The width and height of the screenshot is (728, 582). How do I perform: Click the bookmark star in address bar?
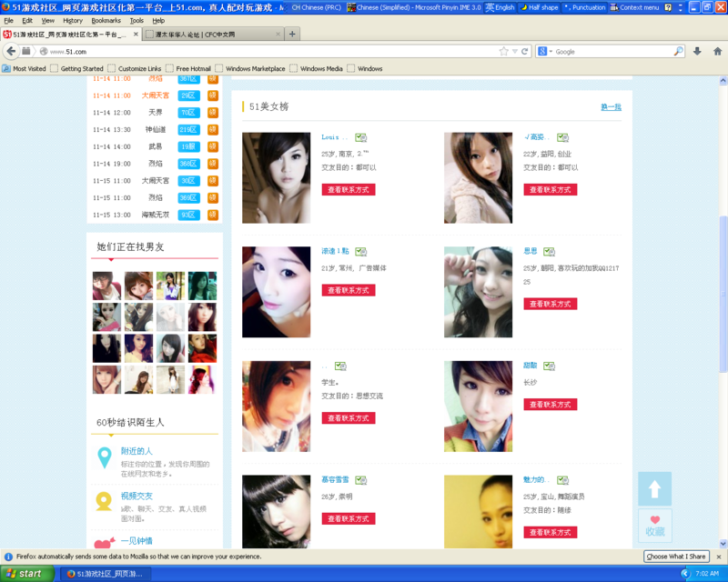[503, 51]
